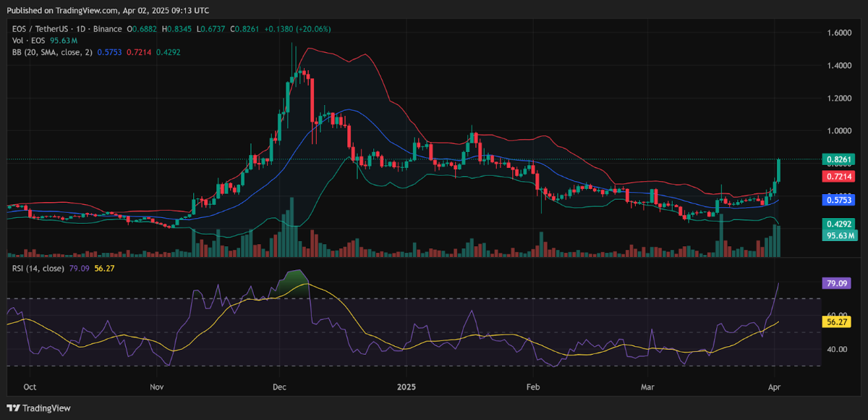Viewport: 868px width, 420px height.
Task: Click the TradingView logo icon
Action: point(13,408)
